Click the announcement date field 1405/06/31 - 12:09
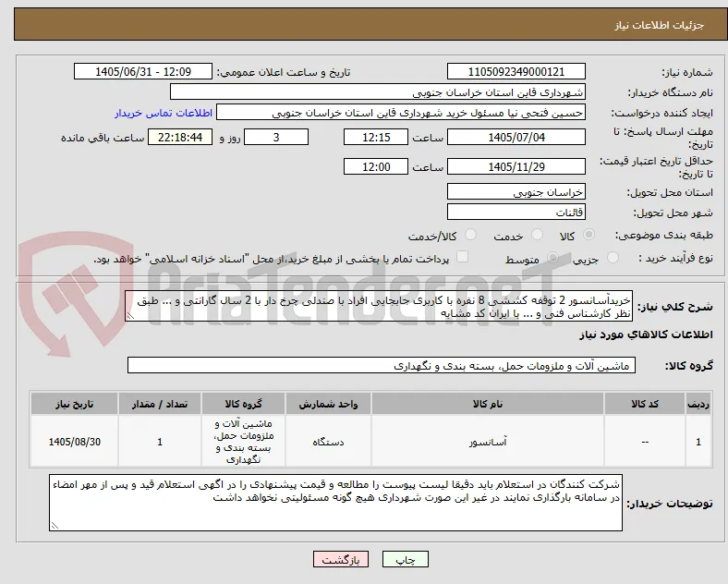This screenshot has width=728, height=584. coord(143,72)
